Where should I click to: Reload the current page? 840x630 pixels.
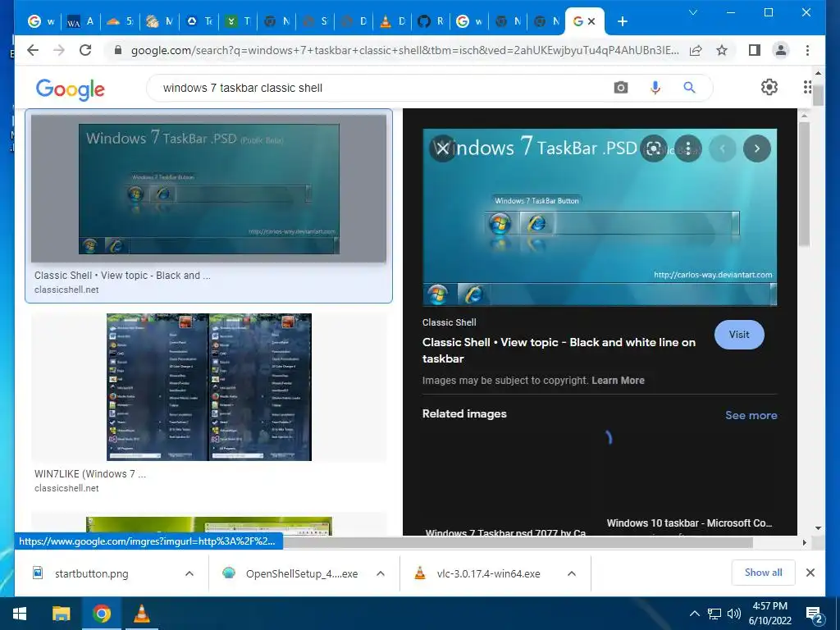(85, 50)
